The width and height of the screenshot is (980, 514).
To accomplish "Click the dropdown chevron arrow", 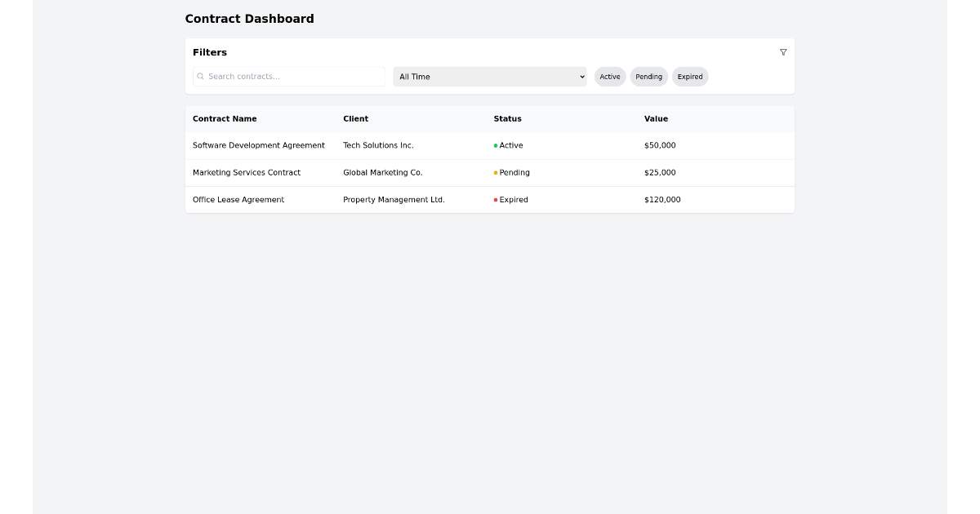I will pos(582,77).
